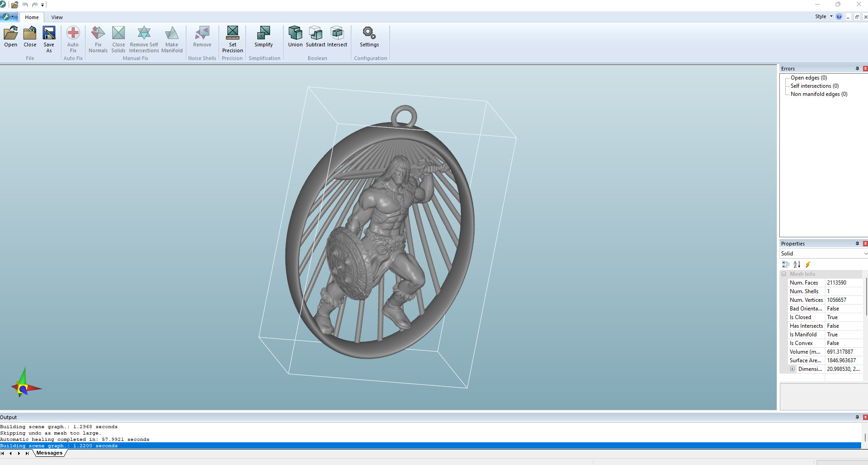Click the XYZ axis orientation gizmo

[x=25, y=384]
